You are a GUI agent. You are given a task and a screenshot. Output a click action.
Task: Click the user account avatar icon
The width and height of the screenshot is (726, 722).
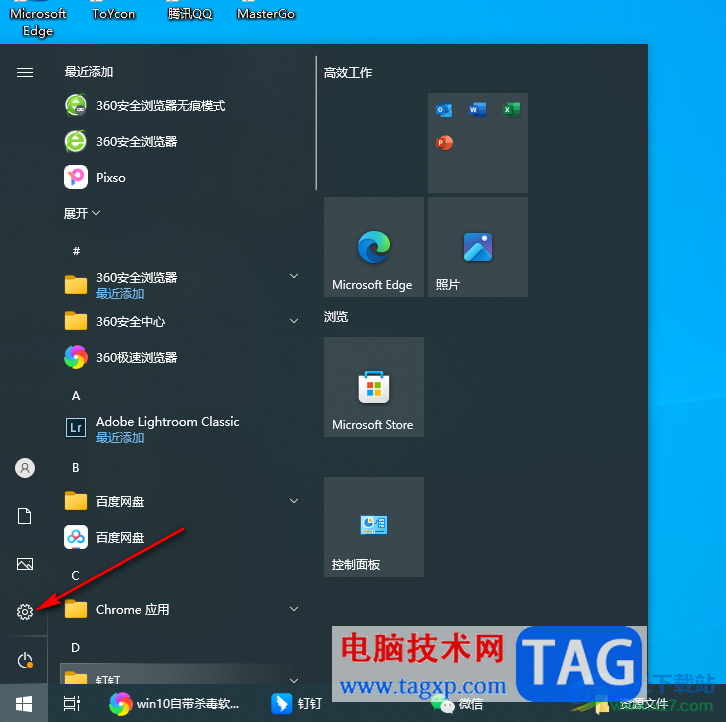tap(25, 468)
